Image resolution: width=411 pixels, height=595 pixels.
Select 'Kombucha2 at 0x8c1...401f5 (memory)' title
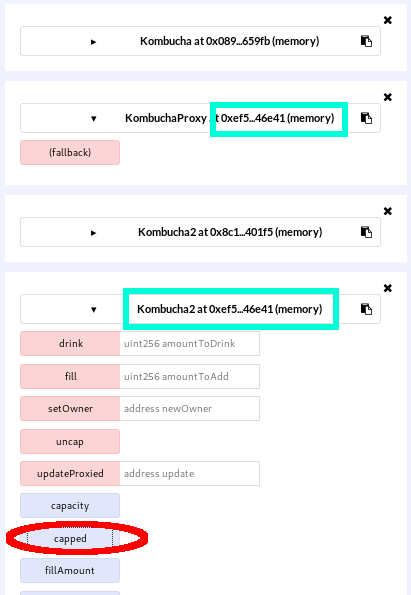tap(230, 232)
